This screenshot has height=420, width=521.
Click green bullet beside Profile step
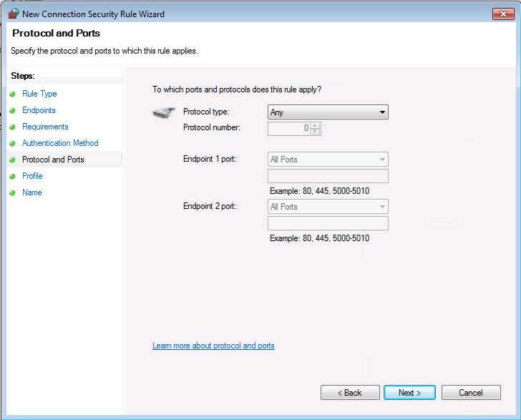click(x=13, y=177)
